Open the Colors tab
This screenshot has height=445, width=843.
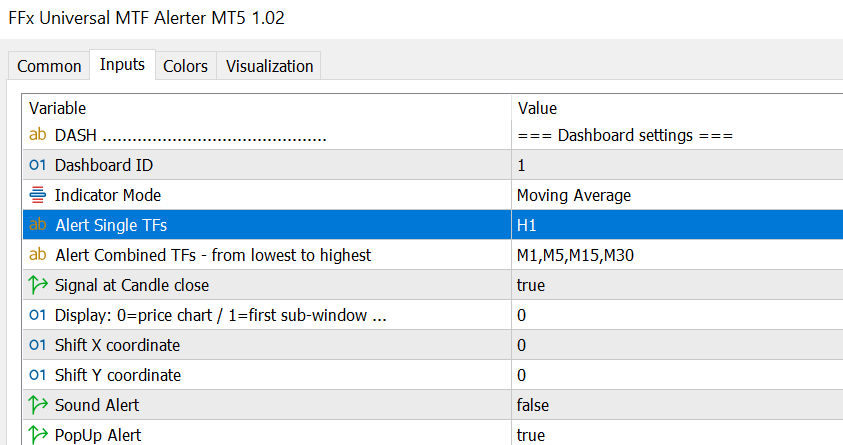click(186, 66)
